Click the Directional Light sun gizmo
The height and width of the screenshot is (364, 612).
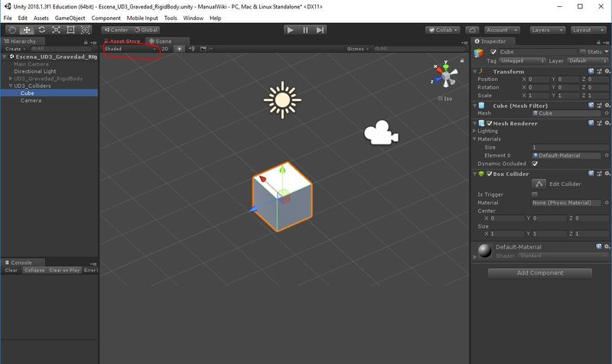[282, 100]
